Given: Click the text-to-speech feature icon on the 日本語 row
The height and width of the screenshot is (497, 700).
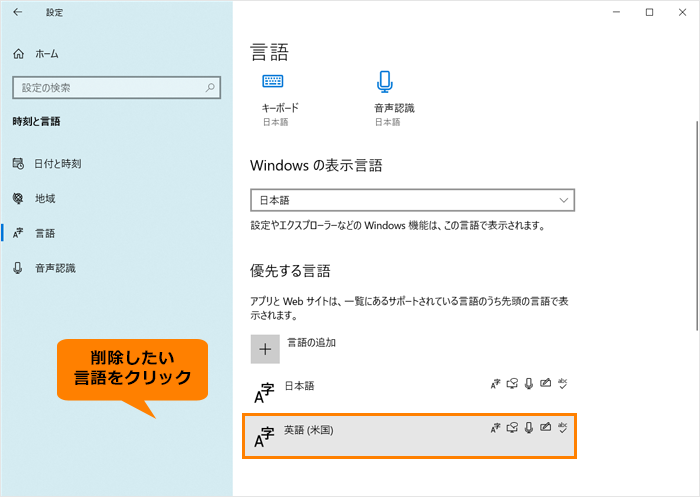Looking at the screenshot, I should [512, 384].
